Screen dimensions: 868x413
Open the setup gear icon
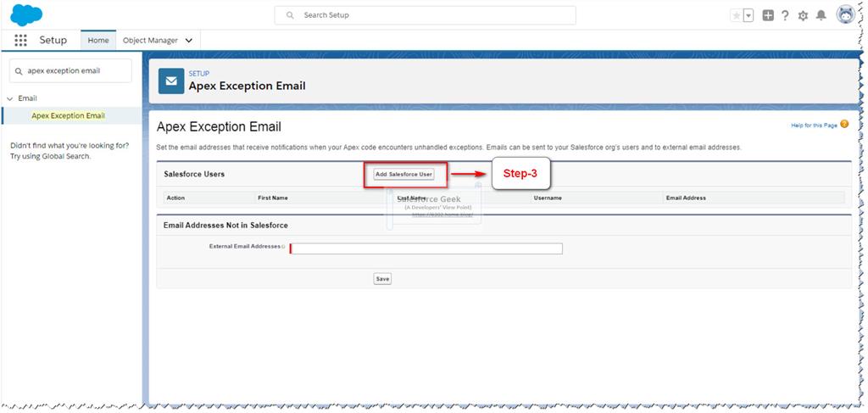click(x=803, y=16)
